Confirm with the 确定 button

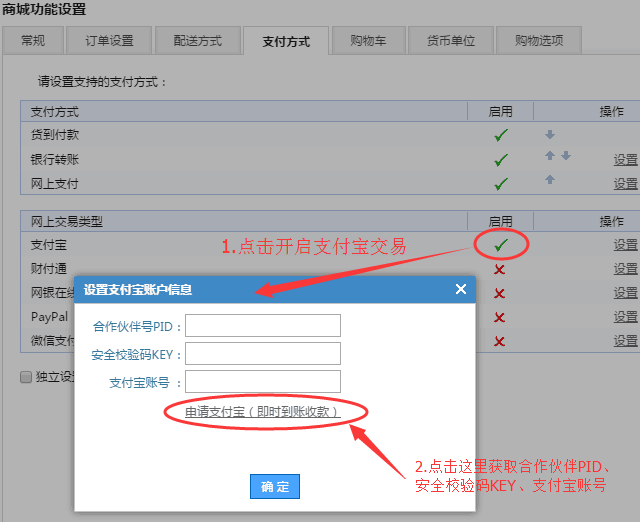275,486
